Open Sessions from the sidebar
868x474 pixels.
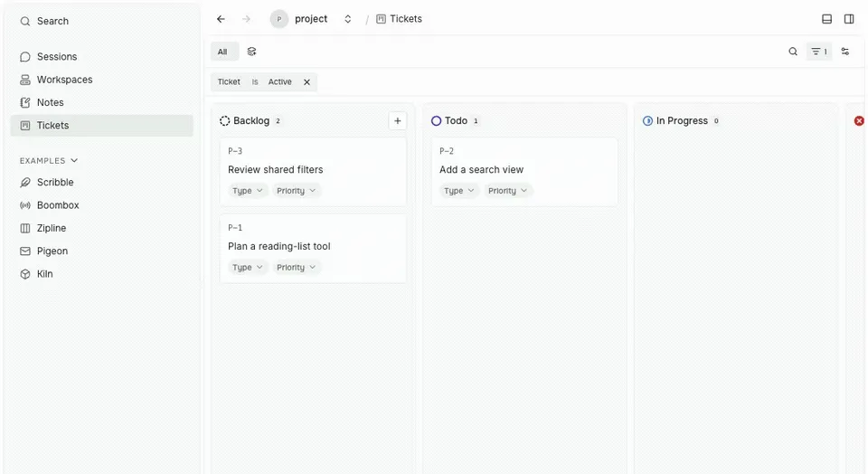102,56
